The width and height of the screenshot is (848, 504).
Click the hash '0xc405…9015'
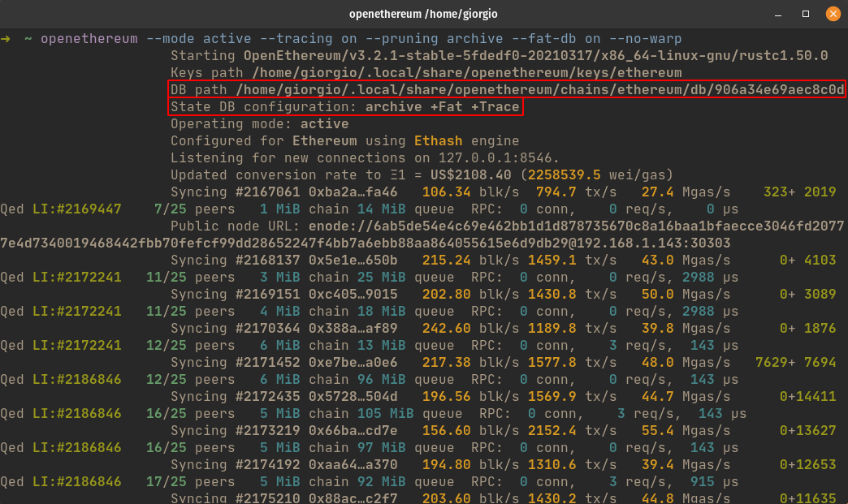353,294
